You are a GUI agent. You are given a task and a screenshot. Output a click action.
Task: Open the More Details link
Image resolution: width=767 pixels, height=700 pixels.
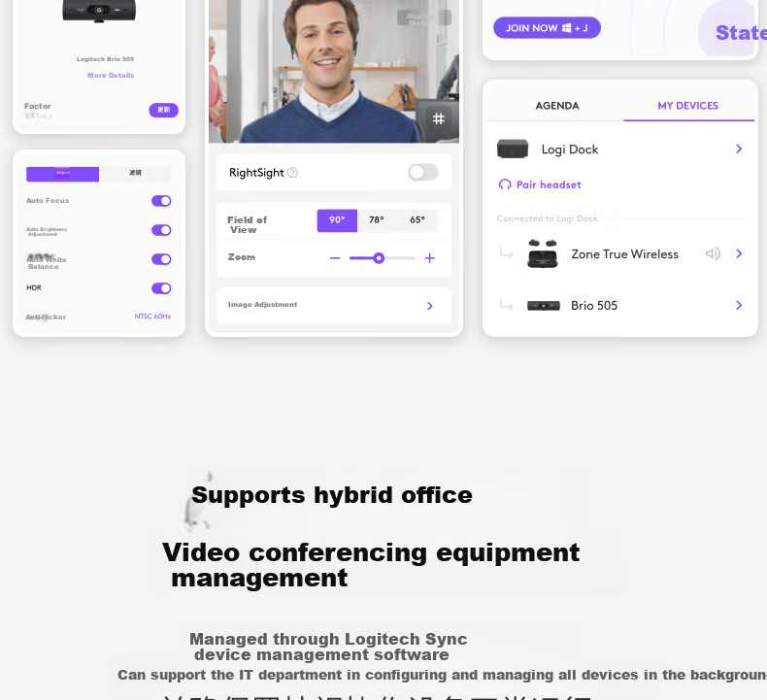(111, 76)
